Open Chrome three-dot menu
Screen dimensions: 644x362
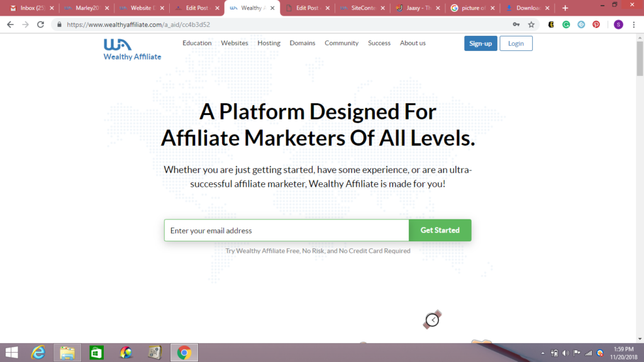[634, 25]
